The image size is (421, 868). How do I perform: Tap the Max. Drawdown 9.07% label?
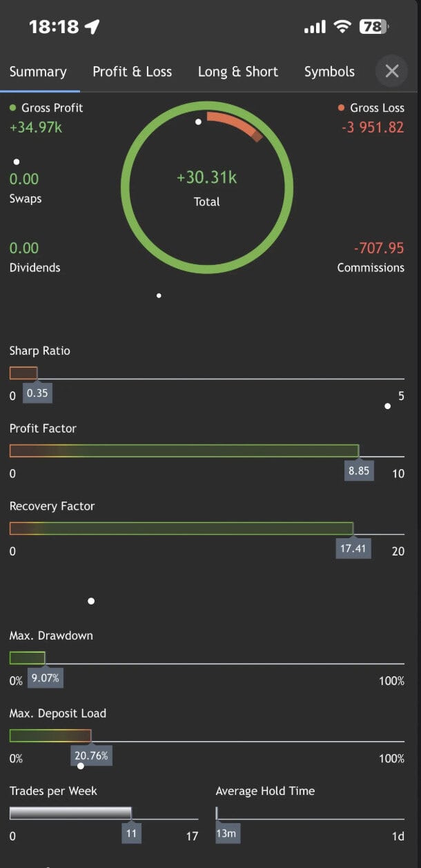(45, 678)
